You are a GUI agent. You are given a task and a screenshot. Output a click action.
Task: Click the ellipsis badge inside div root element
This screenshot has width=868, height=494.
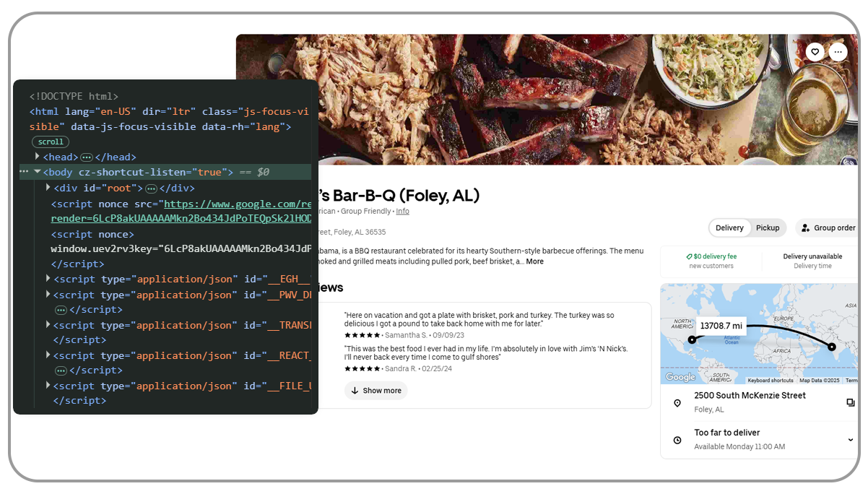click(151, 188)
